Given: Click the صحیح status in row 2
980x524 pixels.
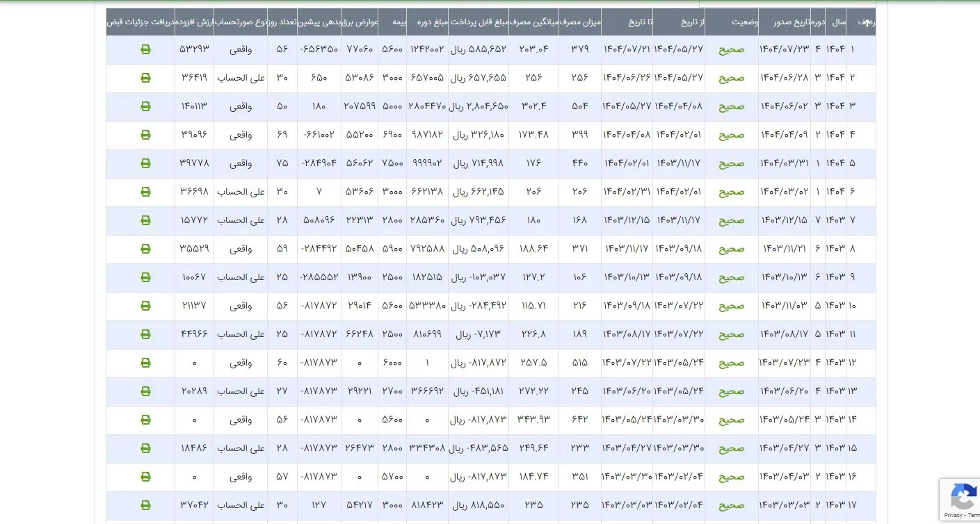Looking at the screenshot, I should 732,78.
